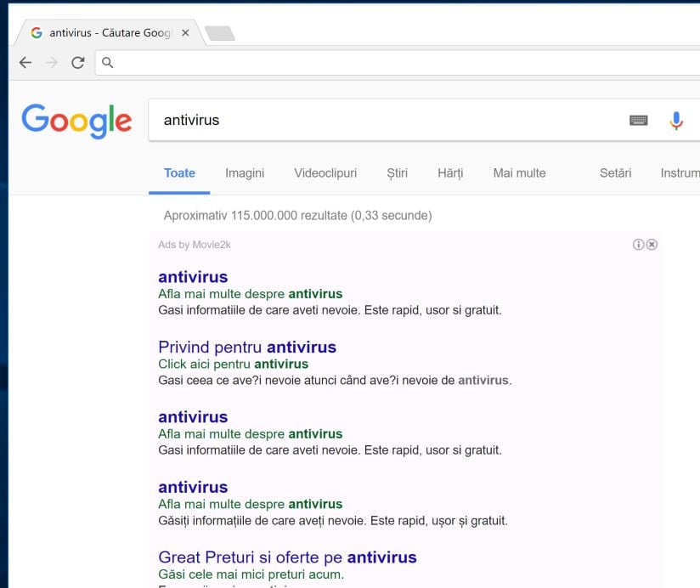Click the Google logo
Screen dimensions: 700x588
76,121
